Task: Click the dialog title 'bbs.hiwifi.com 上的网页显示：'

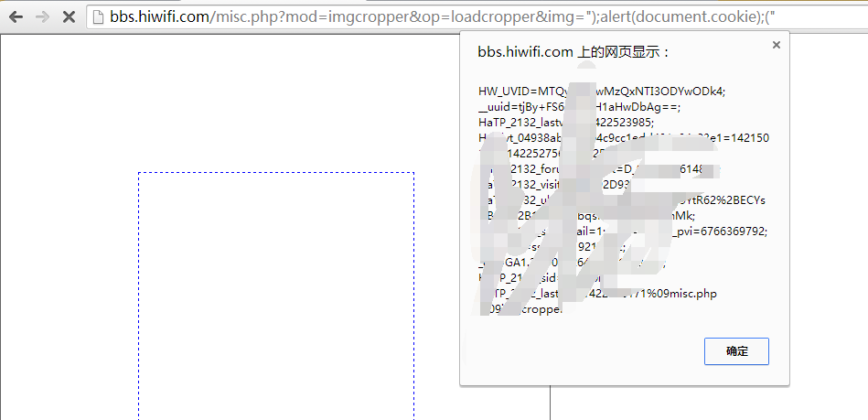Action: 574,53
